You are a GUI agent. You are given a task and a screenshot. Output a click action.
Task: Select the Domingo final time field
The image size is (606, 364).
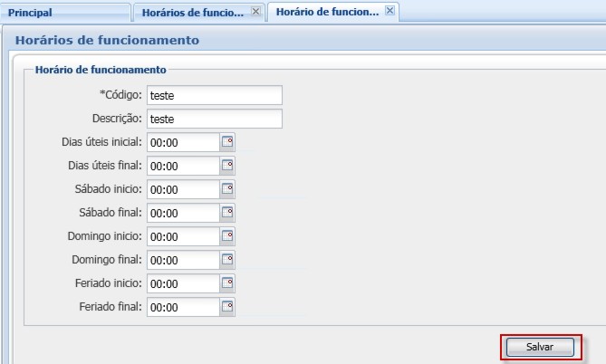(x=182, y=260)
